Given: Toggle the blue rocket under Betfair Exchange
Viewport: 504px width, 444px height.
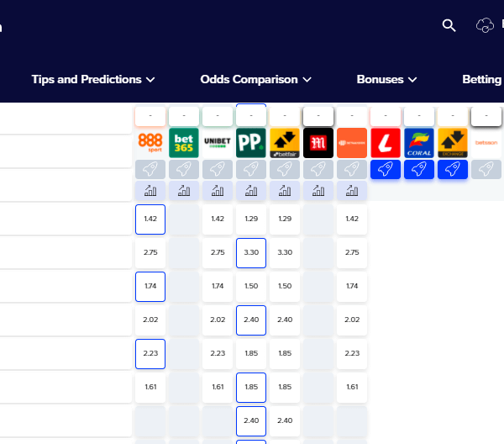Looking at the screenshot, I should click(453, 169).
